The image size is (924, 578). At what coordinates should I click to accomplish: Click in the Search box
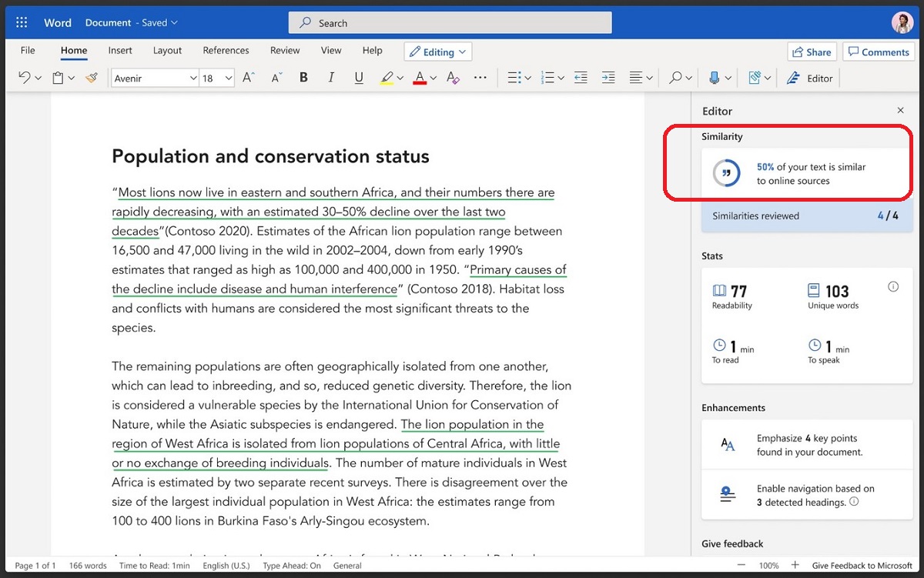[x=450, y=23]
